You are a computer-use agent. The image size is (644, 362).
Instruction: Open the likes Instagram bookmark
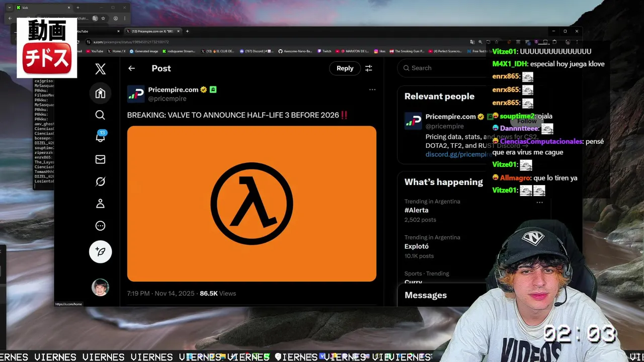point(379,51)
